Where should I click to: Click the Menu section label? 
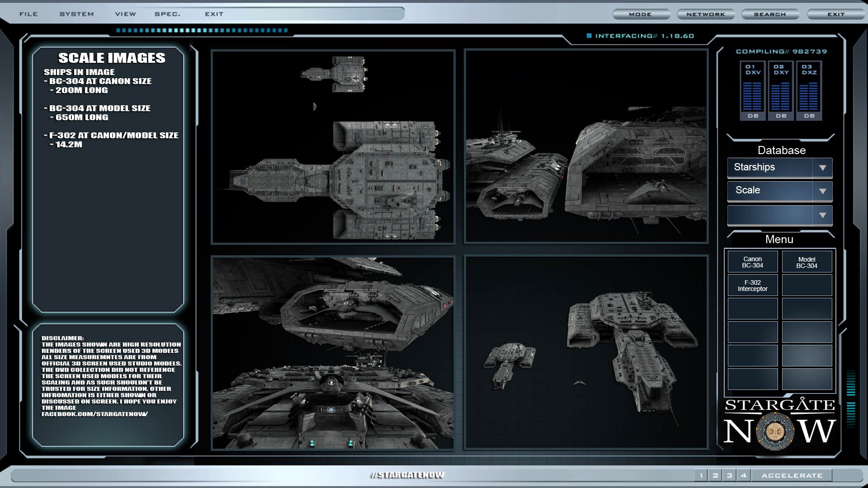[x=779, y=239]
